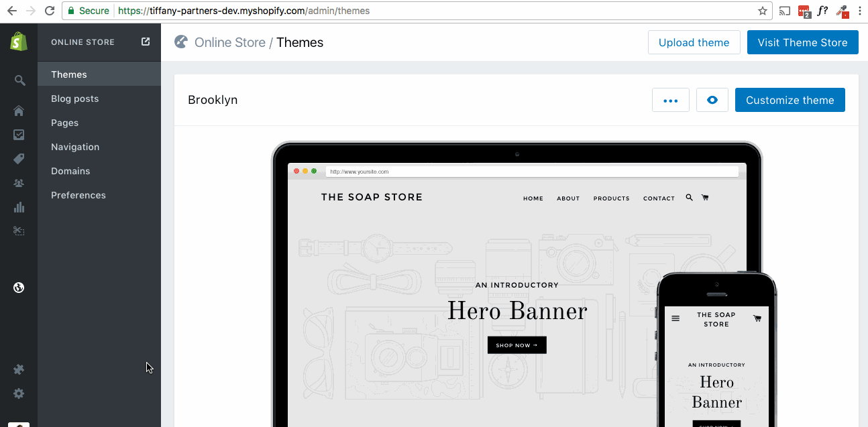This screenshot has height=427, width=868.
Task: Click the Customers people icon
Action: 19,182
